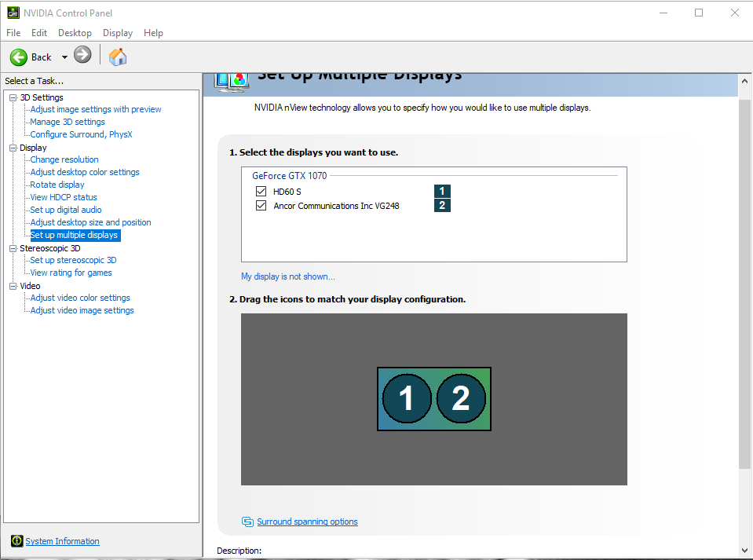Click the Display category label in tree
The height and width of the screenshot is (560, 753).
tap(33, 148)
